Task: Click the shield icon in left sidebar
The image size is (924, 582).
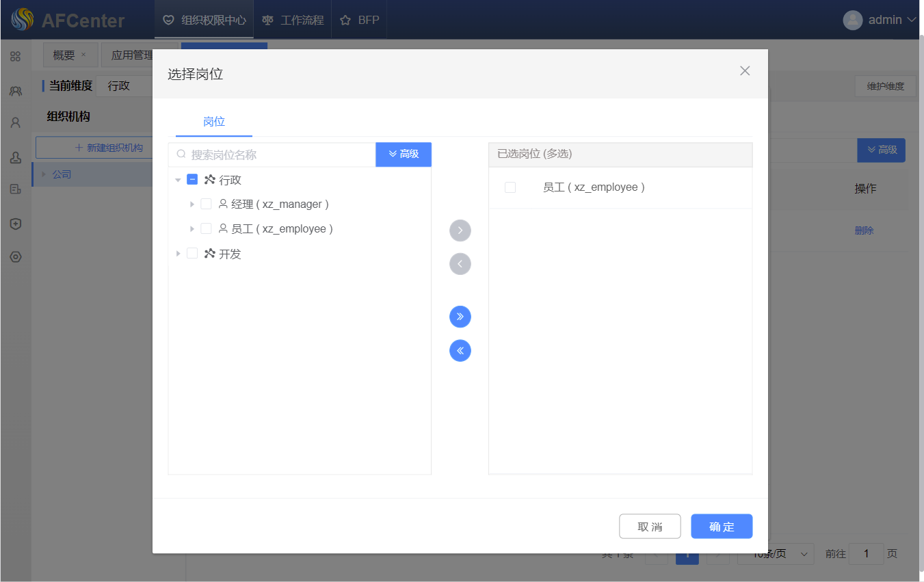Action: (15, 224)
